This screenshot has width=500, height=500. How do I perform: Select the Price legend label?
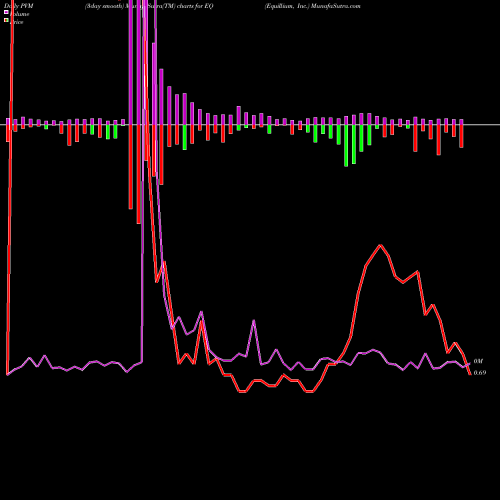click(17, 22)
